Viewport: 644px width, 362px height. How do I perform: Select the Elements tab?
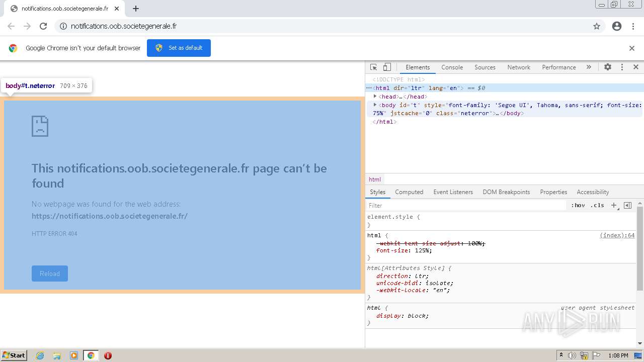pyautogui.click(x=418, y=67)
